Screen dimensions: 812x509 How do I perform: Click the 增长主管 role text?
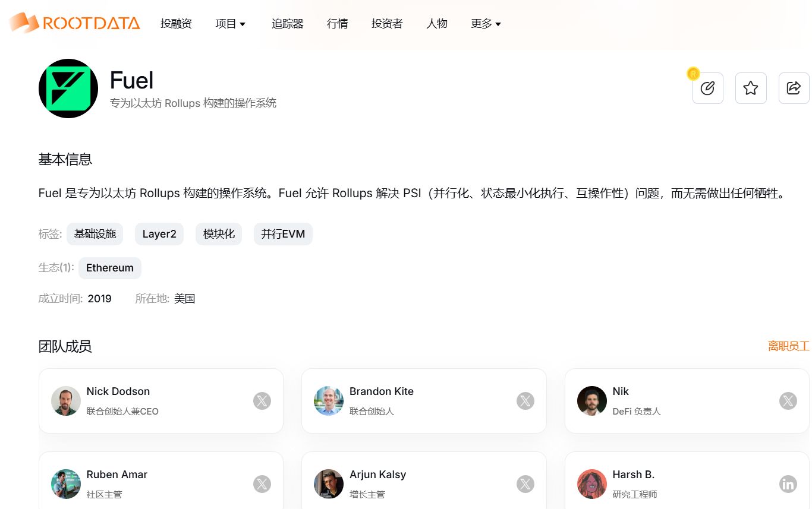click(367, 494)
